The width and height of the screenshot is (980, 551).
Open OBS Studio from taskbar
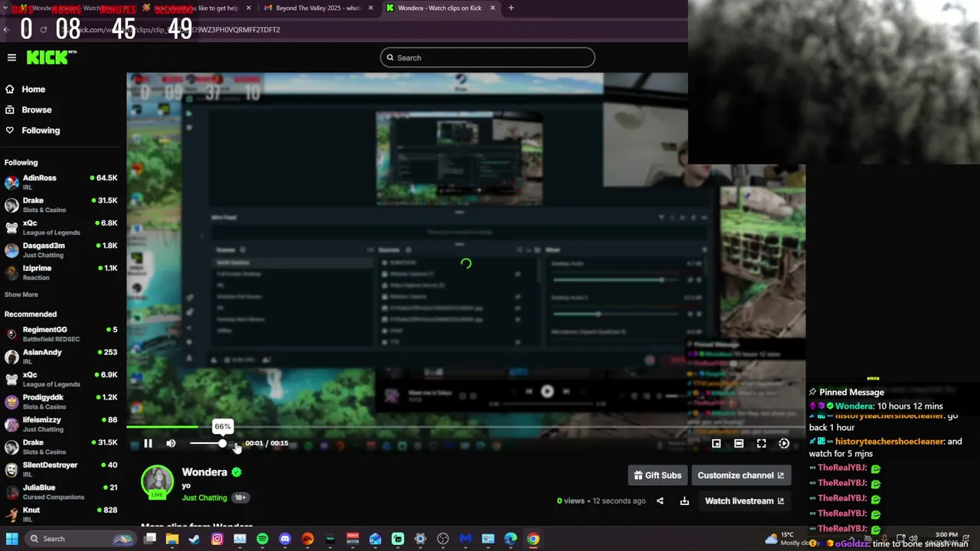443,539
